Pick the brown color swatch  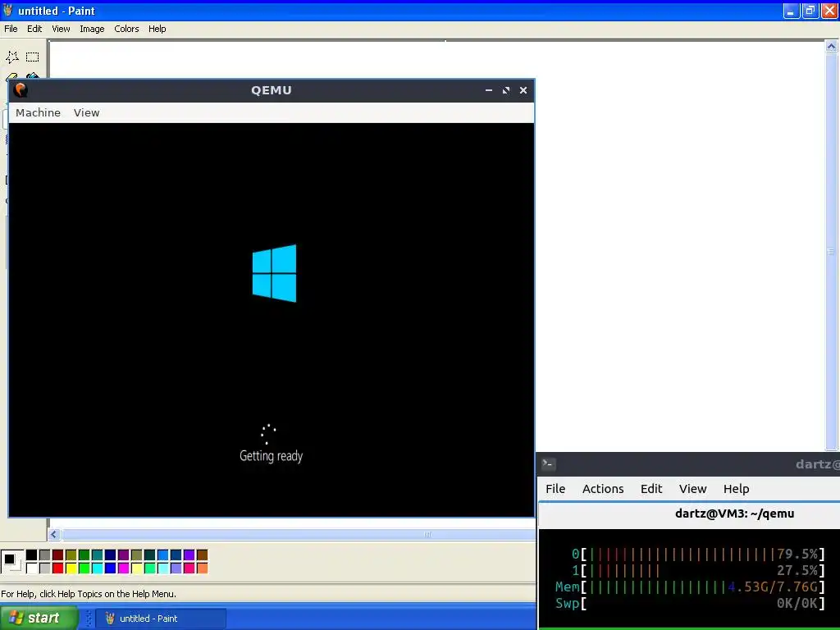[203, 555]
